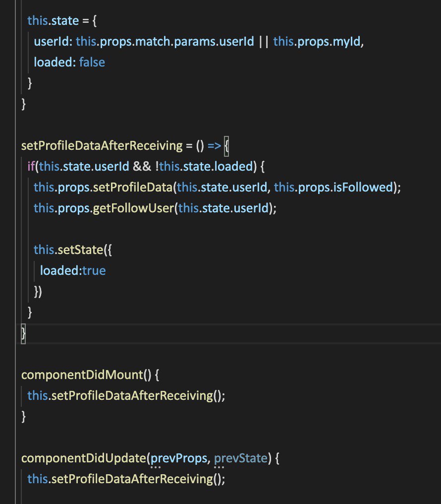Click the highlighted opening brace after the arrow
Viewport: 441px width, 504px height.
227,145
